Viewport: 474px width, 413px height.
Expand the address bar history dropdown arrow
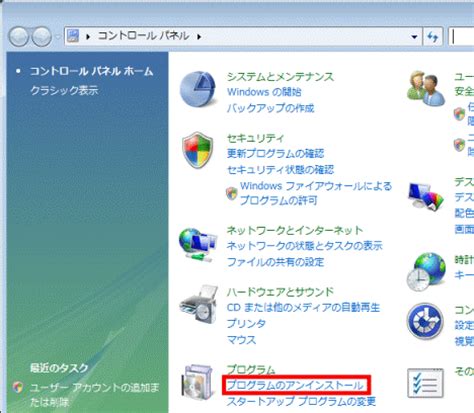pos(414,36)
